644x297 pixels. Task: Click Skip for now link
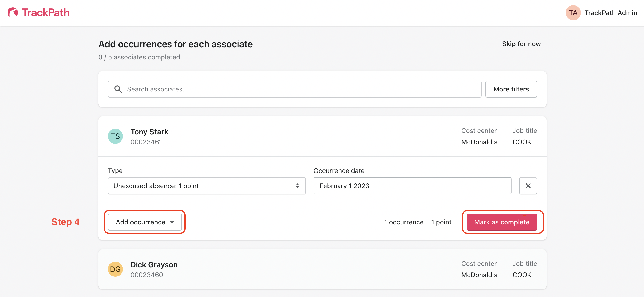coord(521,44)
